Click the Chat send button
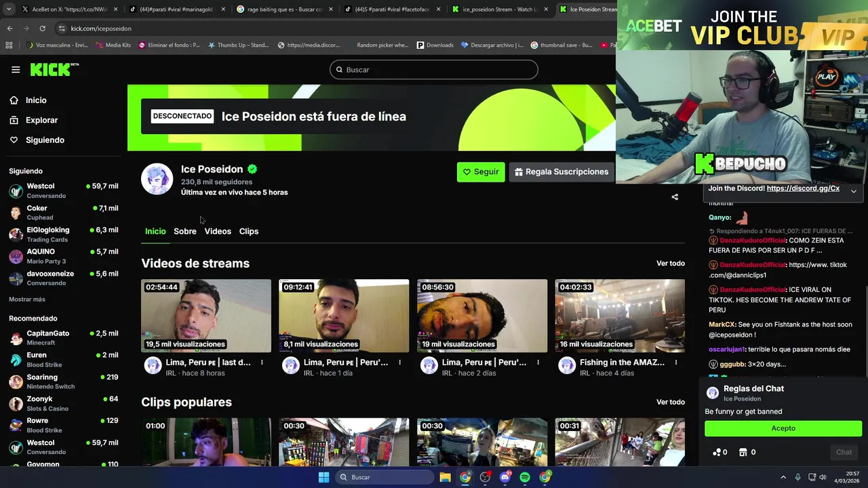The width and height of the screenshot is (868, 488). [844, 452]
